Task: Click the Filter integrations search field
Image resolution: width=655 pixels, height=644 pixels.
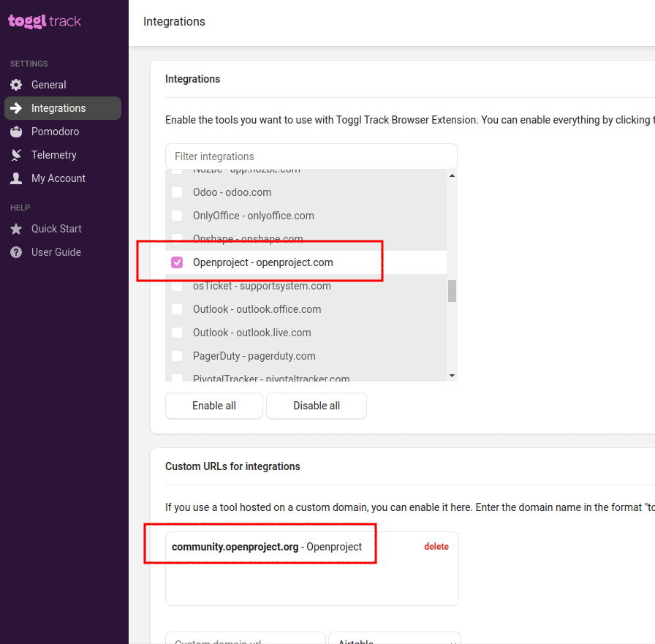Action: click(x=311, y=156)
